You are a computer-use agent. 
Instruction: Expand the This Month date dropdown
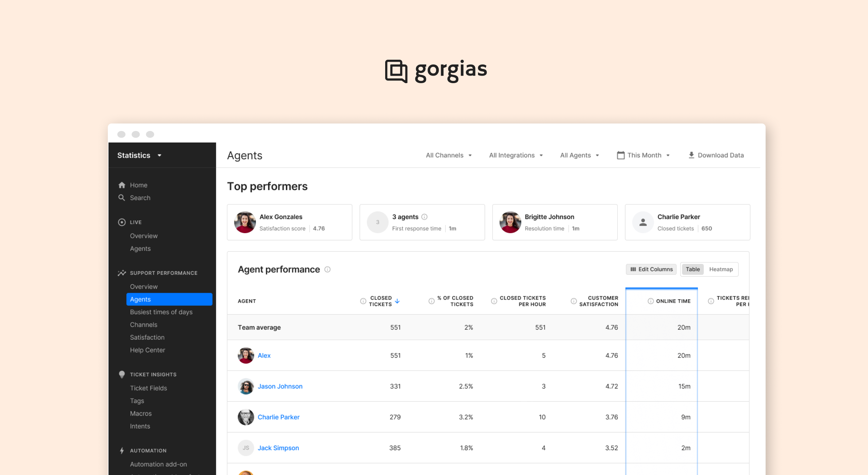[644, 155]
